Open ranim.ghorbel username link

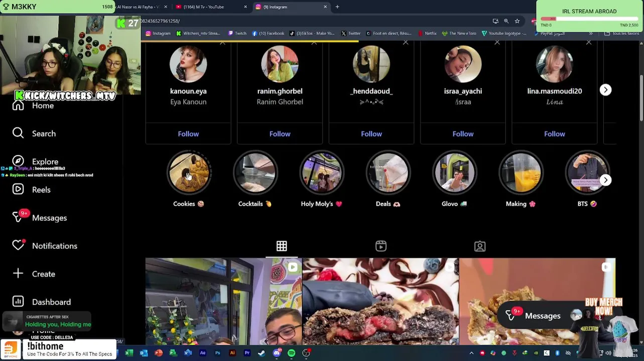(x=280, y=91)
